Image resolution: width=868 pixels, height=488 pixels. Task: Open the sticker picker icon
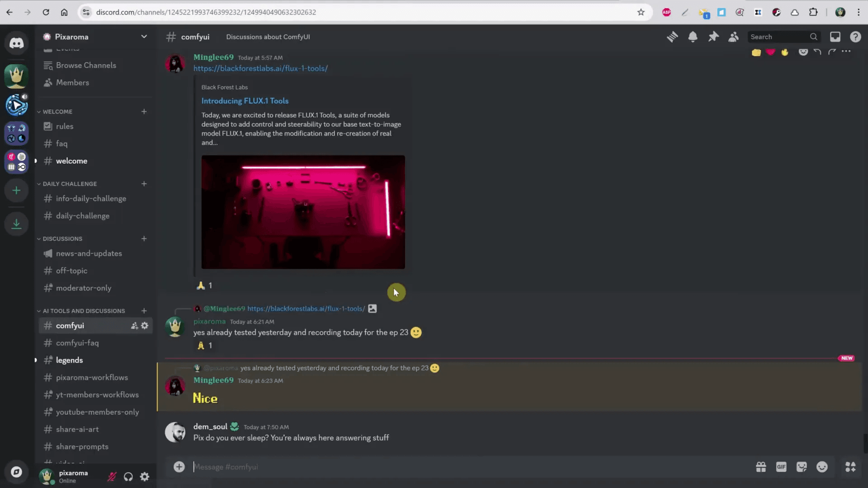[802, 467]
